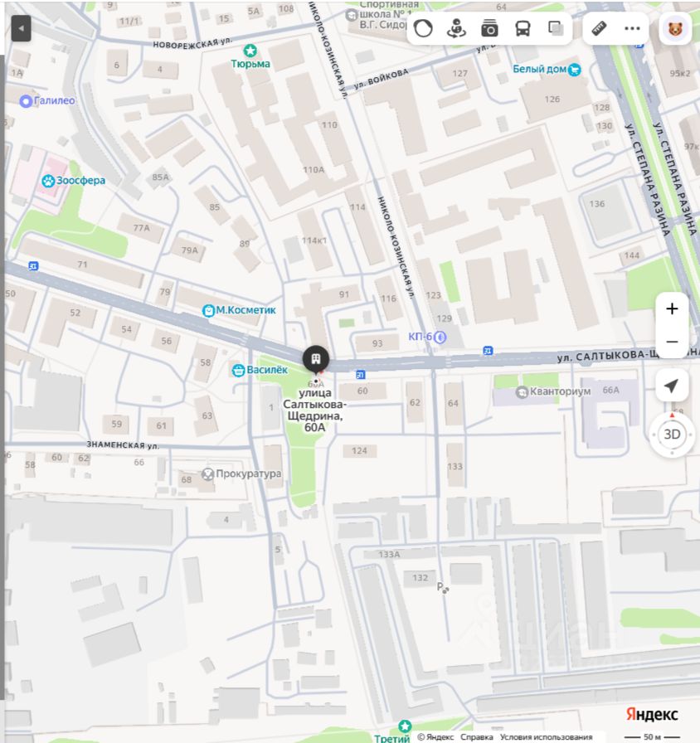Open the bear avatar profile menu
The height and width of the screenshot is (743, 700).
tap(675, 29)
